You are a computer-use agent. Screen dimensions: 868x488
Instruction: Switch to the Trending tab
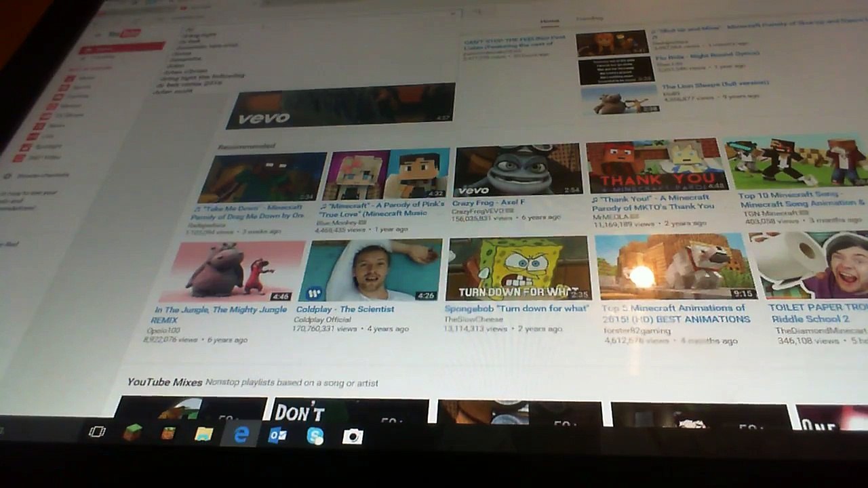coord(589,19)
